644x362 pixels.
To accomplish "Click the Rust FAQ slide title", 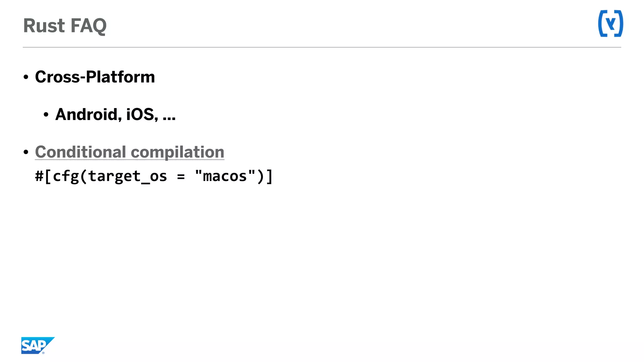I will point(65,25).
